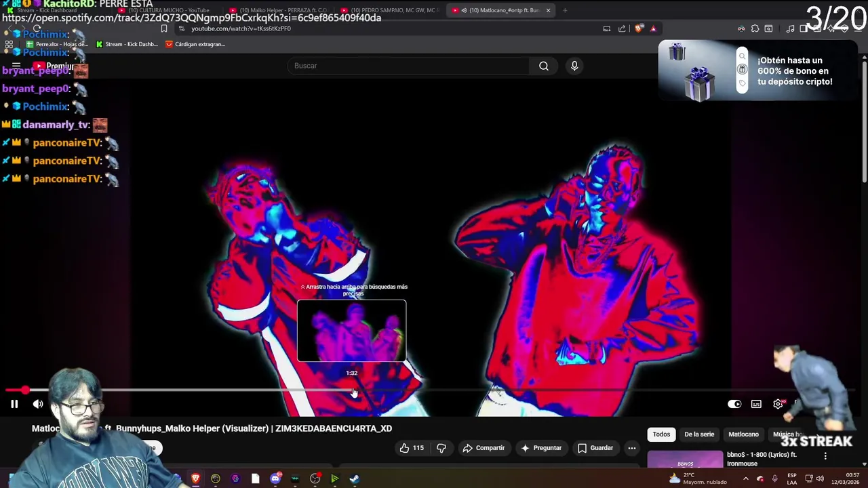Click the system tray volume speaker icon

(820, 479)
